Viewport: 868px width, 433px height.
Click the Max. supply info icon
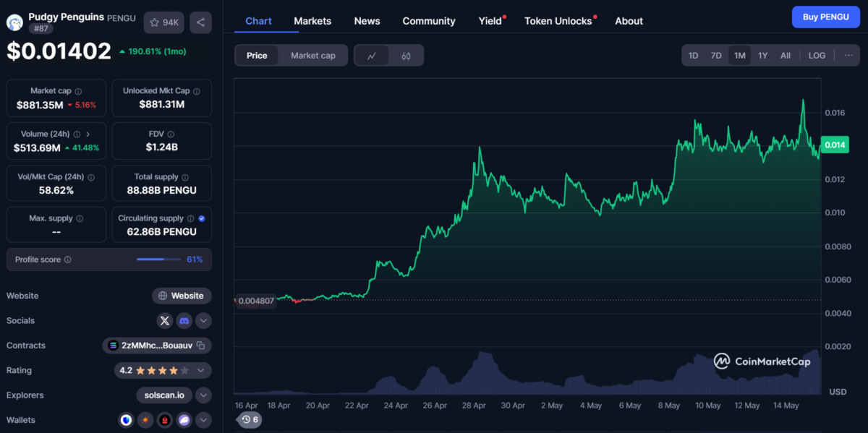click(x=80, y=218)
